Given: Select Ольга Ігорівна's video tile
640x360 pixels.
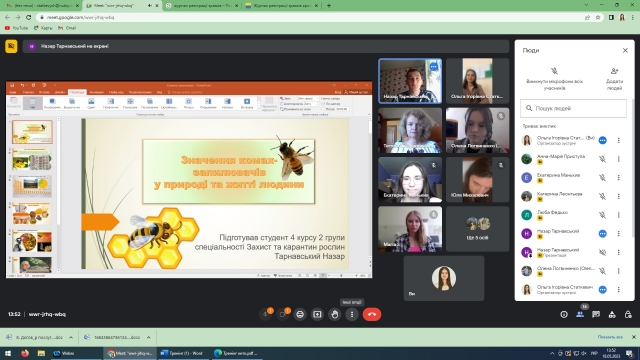Looking at the screenshot, I should pyautogui.click(x=477, y=81).
